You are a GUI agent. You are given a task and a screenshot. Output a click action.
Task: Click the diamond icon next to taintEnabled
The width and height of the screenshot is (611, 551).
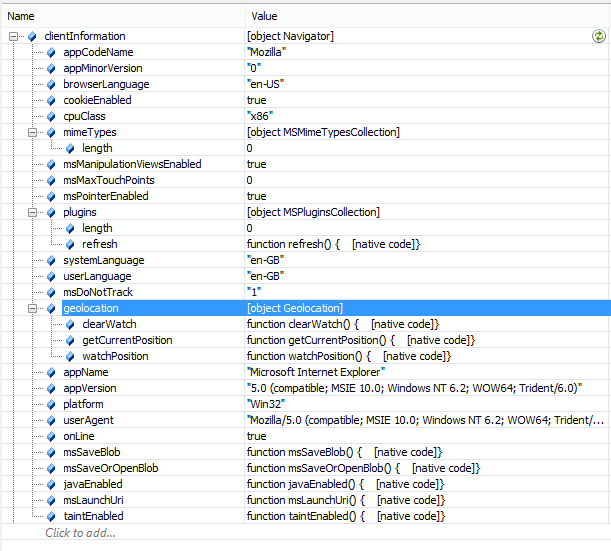point(51,516)
